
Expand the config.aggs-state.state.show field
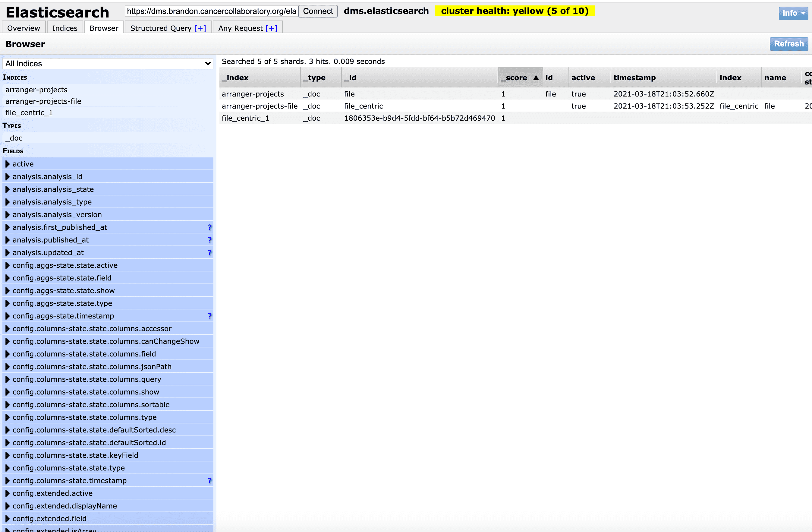tap(8, 291)
